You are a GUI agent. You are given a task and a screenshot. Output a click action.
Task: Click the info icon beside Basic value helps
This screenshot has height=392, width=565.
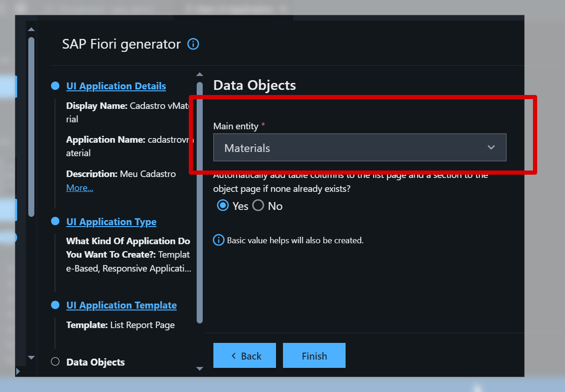[218, 240]
